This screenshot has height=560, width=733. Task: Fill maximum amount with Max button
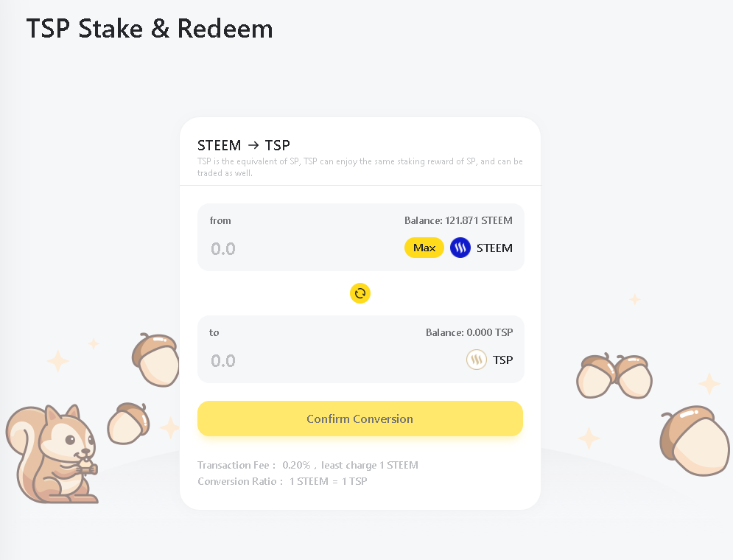[424, 248]
